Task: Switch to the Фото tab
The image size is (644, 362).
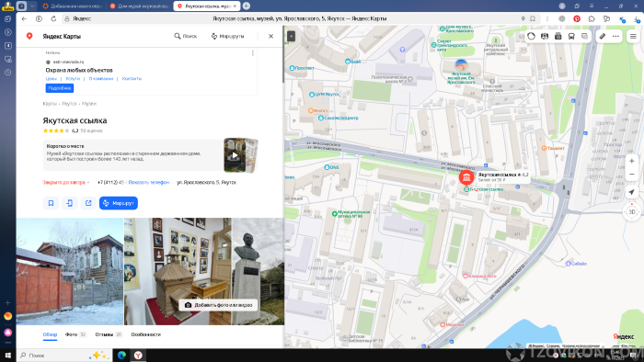Action: click(75, 334)
